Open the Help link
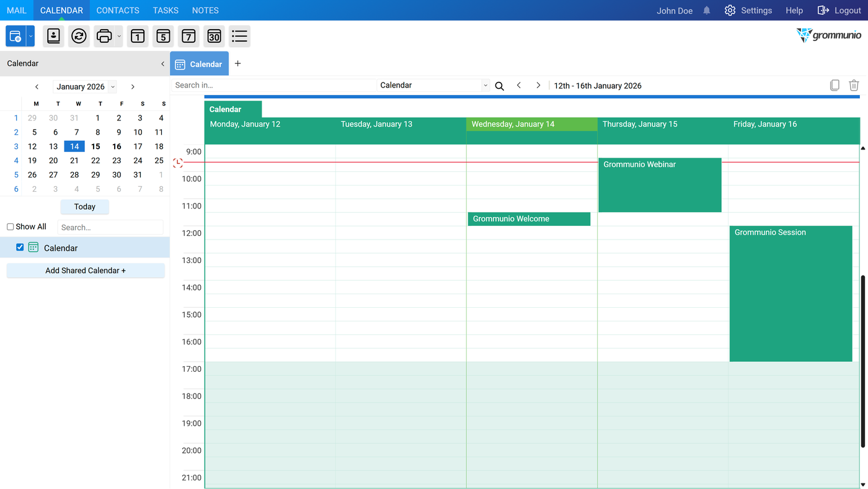This screenshot has height=489, width=868. coord(794,11)
